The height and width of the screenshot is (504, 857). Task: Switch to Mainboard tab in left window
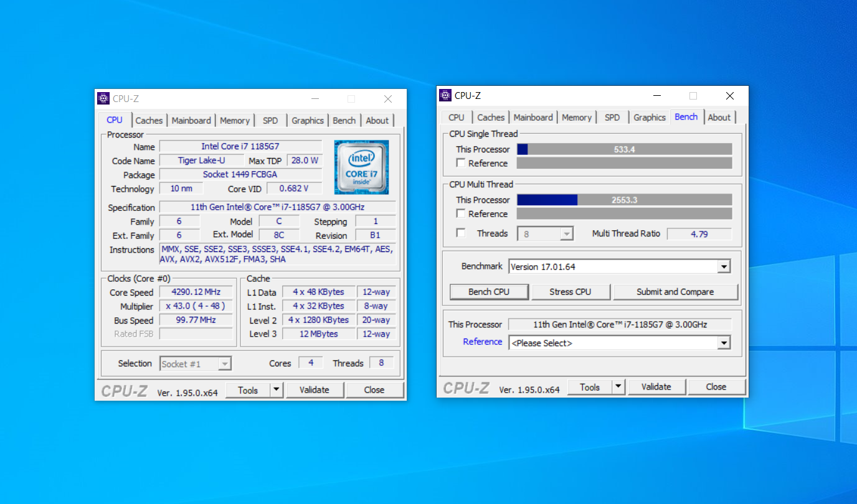click(191, 121)
